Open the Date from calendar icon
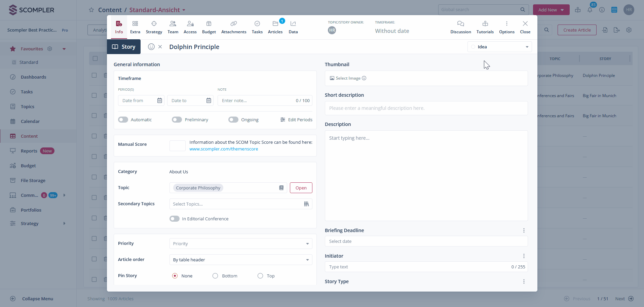The image size is (644, 307). [160, 100]
